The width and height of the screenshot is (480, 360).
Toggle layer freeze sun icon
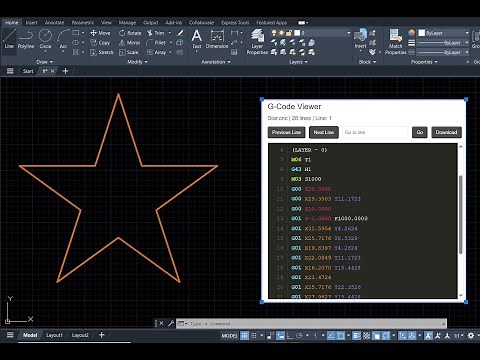(282, 33)
